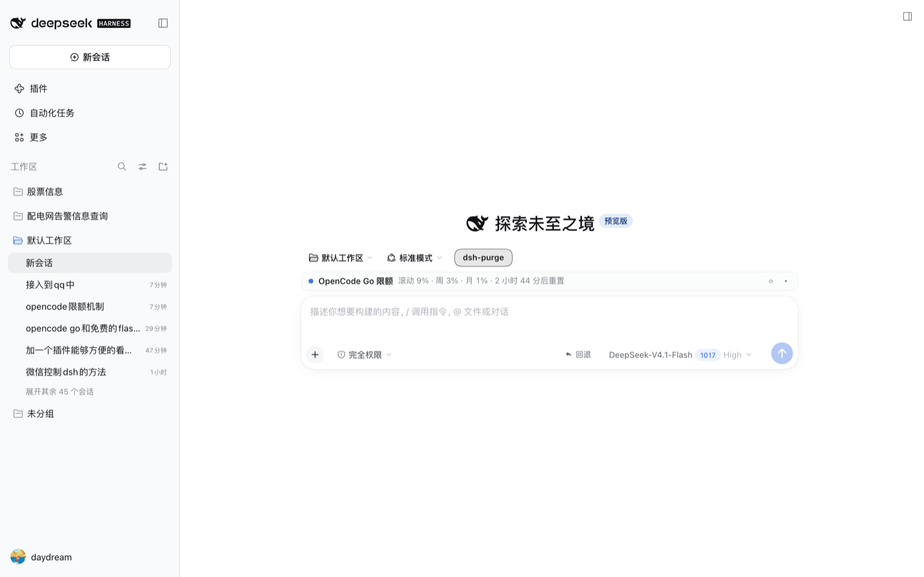Expand the OpenCode Go quota arrow
Screen dimensions: 924x577
coord(786,281)
